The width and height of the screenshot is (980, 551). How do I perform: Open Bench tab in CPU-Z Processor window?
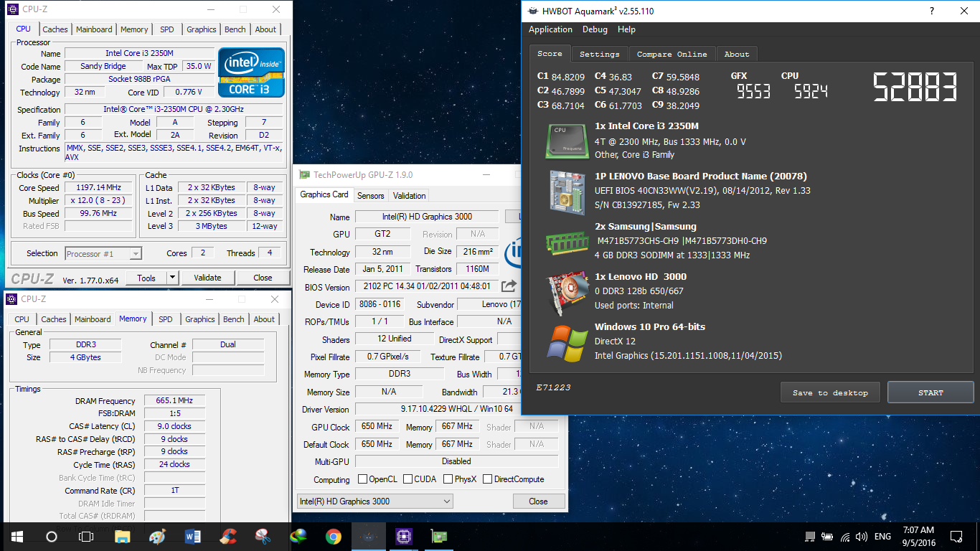click(x=235, y=29)
